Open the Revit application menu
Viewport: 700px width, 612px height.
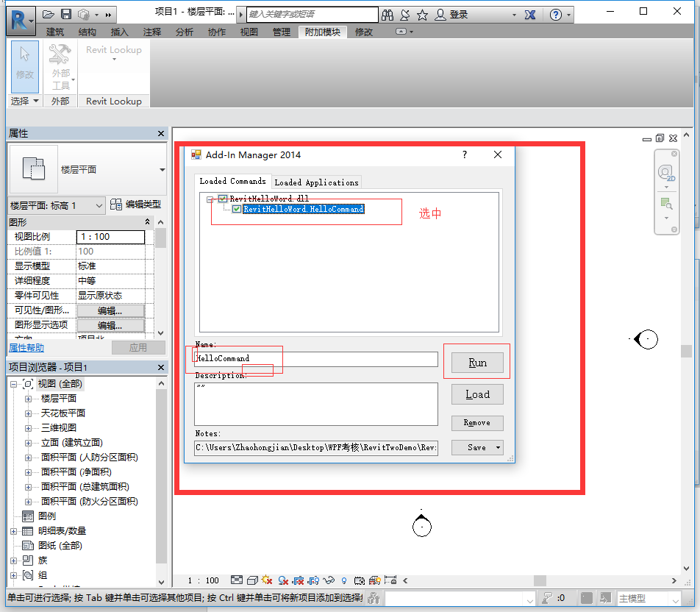20,20
